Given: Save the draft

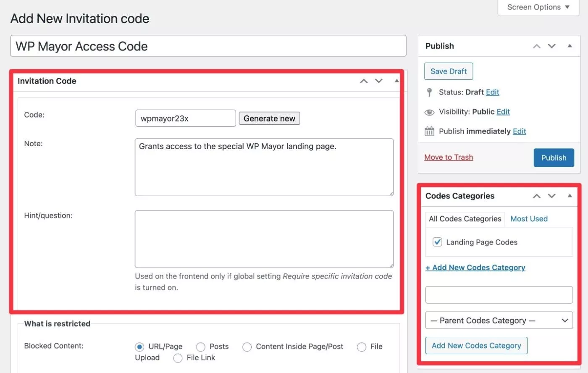Looking at the screenshot, I should pos(449,71).
